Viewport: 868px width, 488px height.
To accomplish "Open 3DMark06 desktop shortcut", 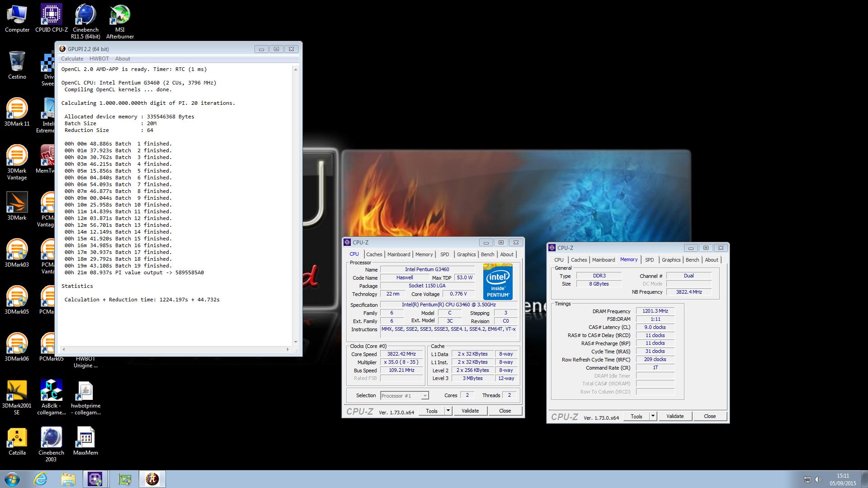I will (x=17, y=347).
